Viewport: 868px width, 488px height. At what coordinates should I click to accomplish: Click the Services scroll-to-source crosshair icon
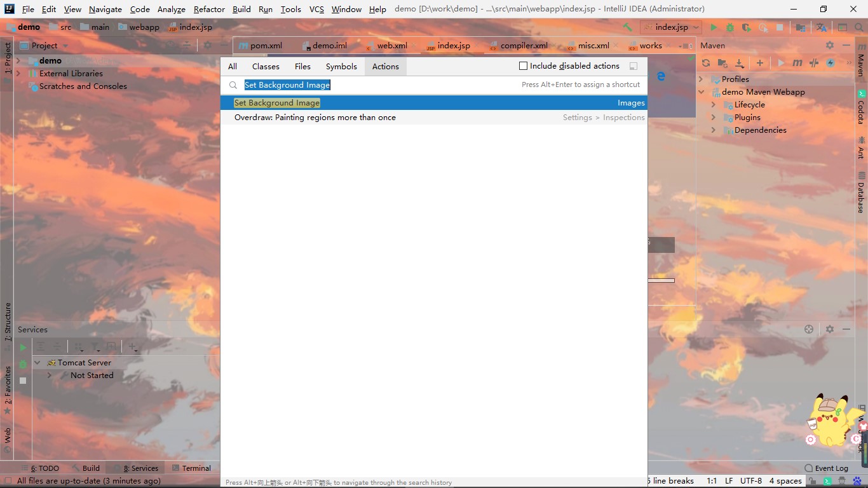pos(809,329)
